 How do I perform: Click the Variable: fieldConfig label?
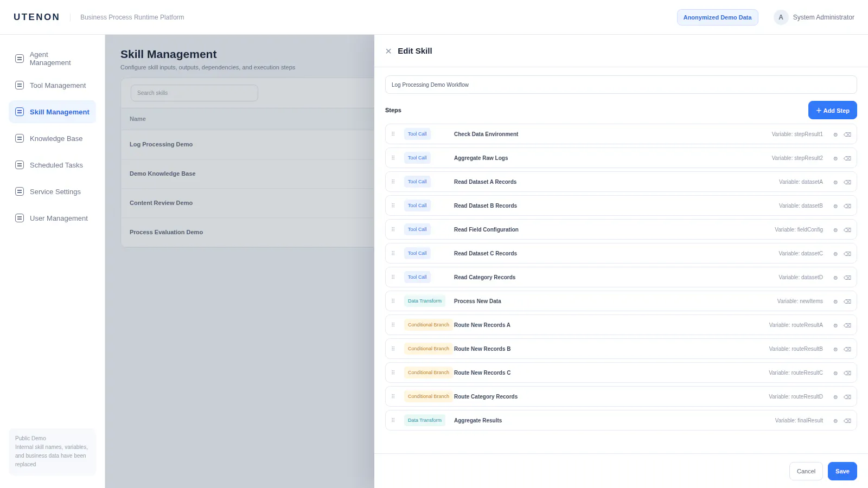(x=799, y=229)
